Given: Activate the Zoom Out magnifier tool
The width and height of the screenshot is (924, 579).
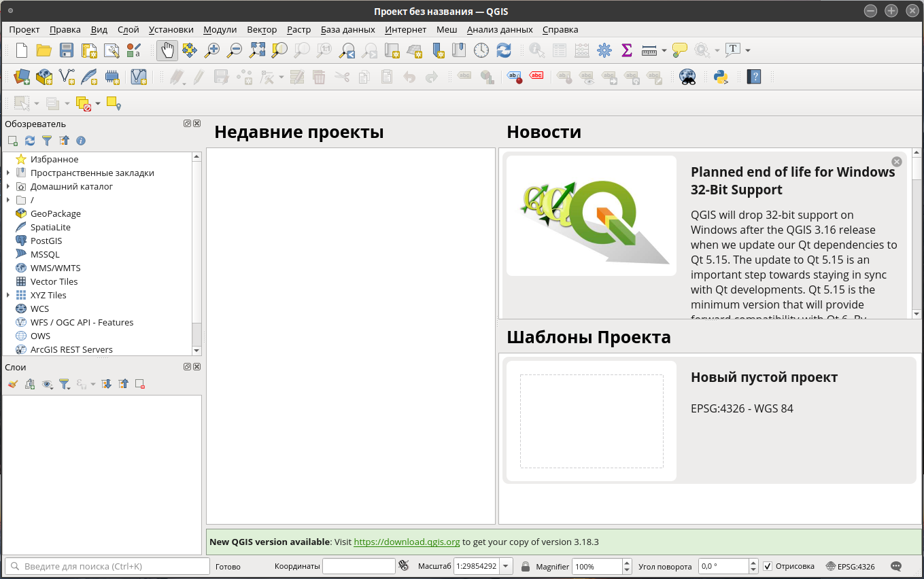Looking at the screenshot, I should [235, 50].
